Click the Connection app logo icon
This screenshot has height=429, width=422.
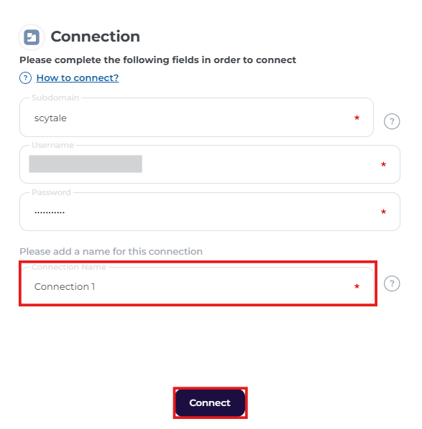(x=32, y=37)
